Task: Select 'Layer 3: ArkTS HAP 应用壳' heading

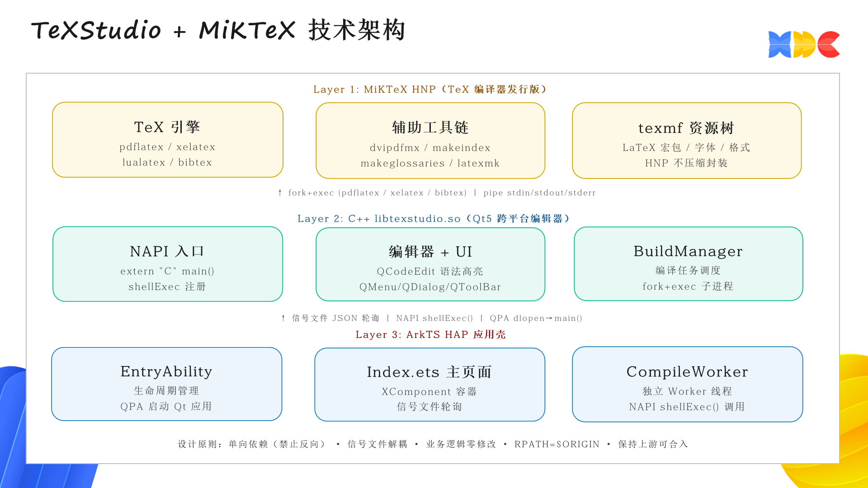Action: tap(431, 334)
